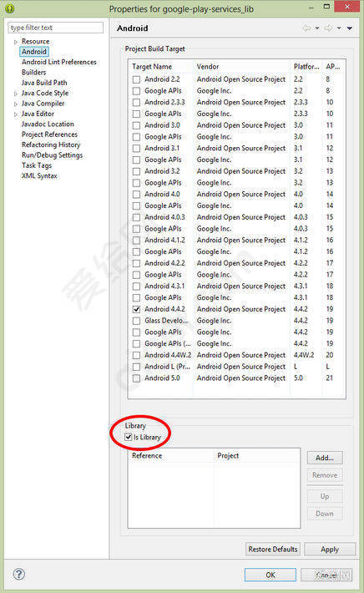This screenshot has width=364, height=593.
Task: Open the forward history dropdown arrow
Action: (x=339, y=28)
